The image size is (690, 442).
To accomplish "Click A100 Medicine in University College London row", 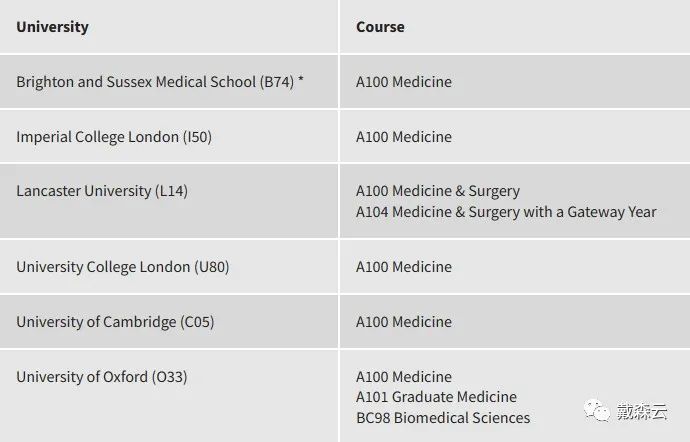I will 404,267.
